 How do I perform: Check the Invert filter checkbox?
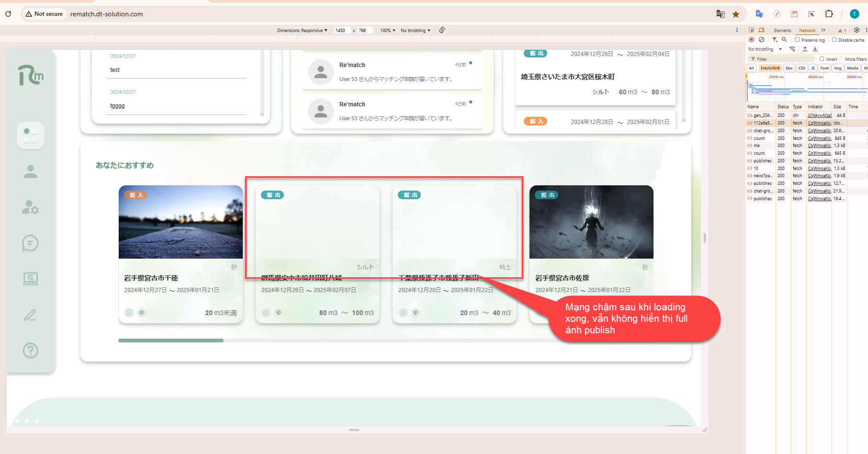[822, 59]
